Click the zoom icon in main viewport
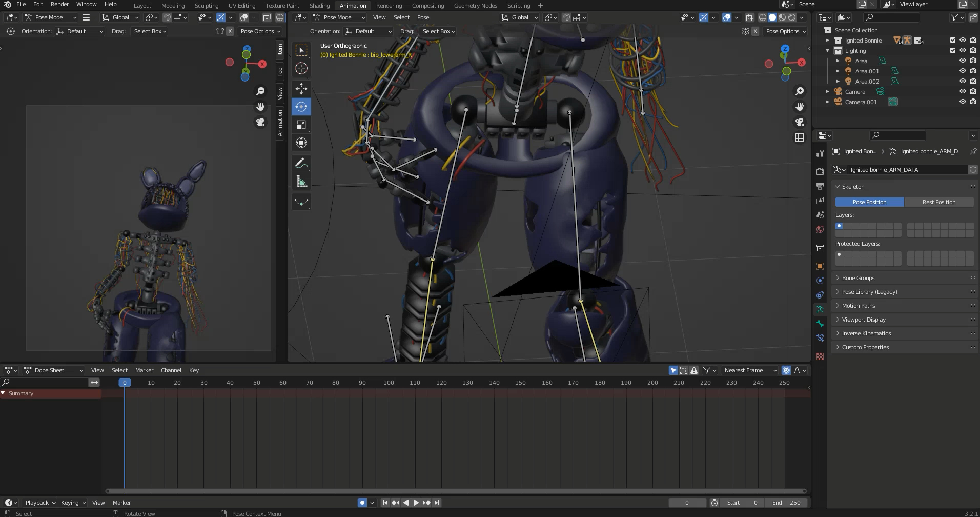 pos(800,91)
